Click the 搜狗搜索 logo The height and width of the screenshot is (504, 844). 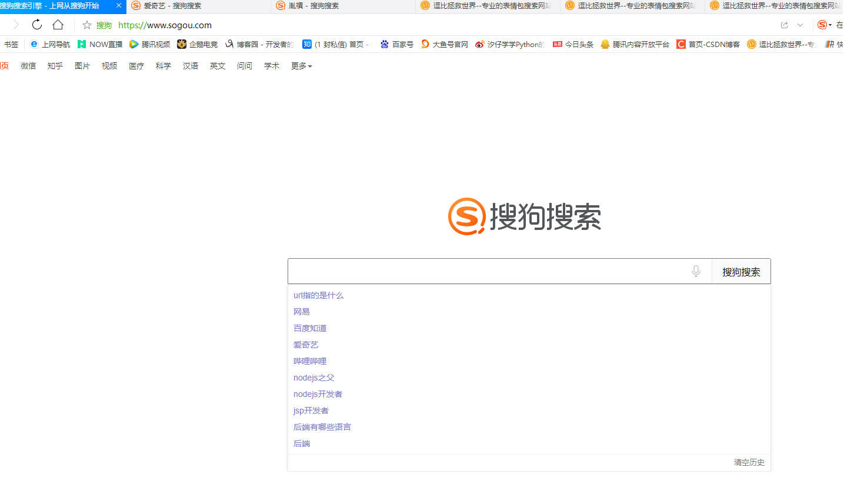[x=525, y=216]
